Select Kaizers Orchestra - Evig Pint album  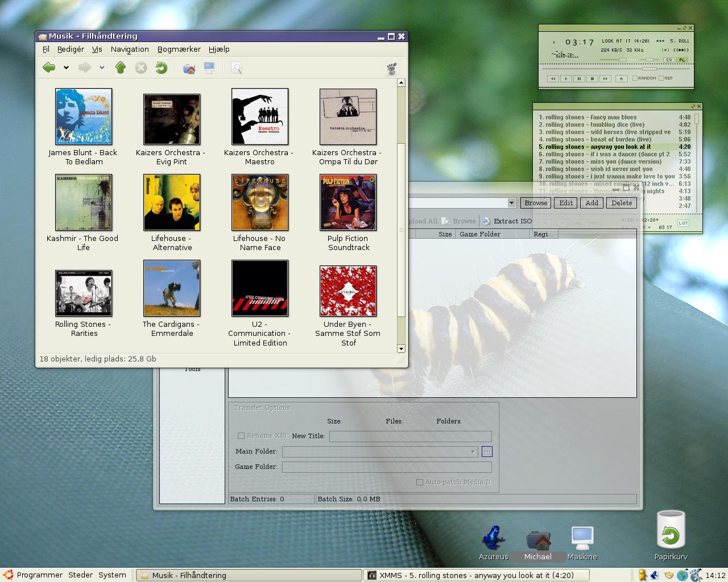pos(172,130)
